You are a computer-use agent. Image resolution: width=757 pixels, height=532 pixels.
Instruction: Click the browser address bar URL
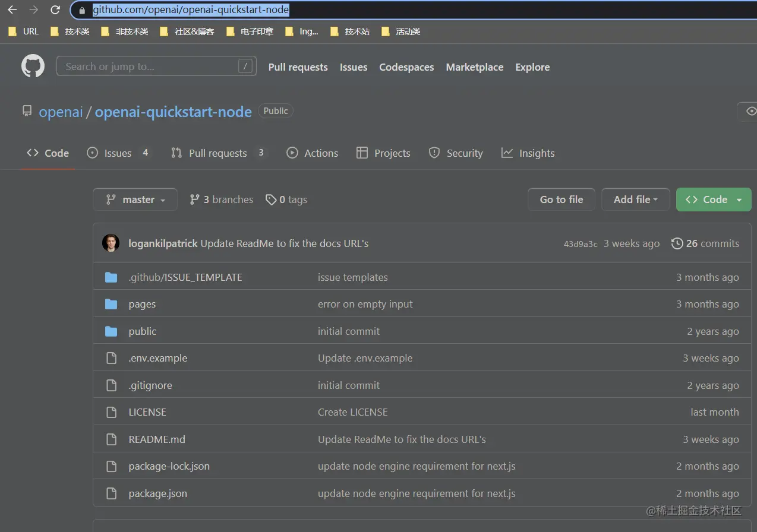[x=191, y=10]
